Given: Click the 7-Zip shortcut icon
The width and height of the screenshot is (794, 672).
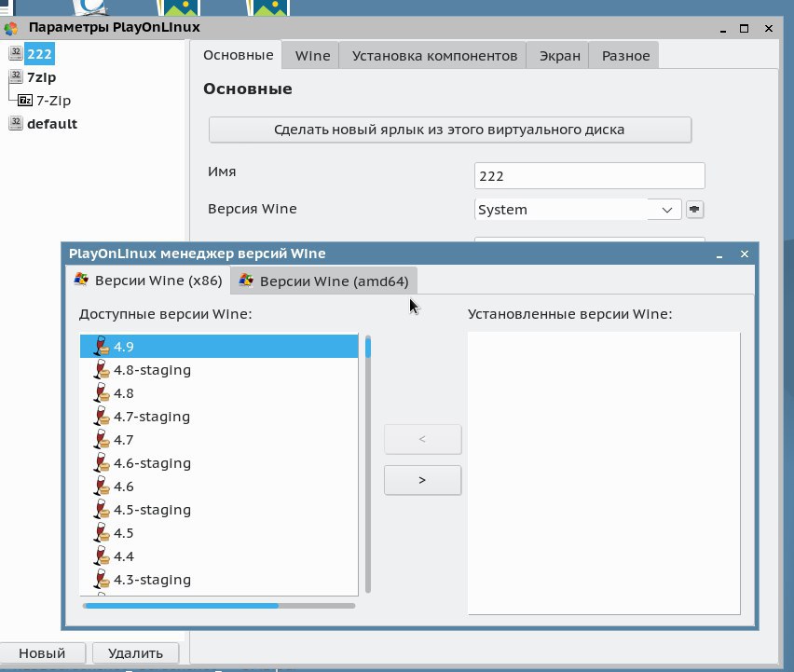Looking at the screenshot, I should click(25, 101).
